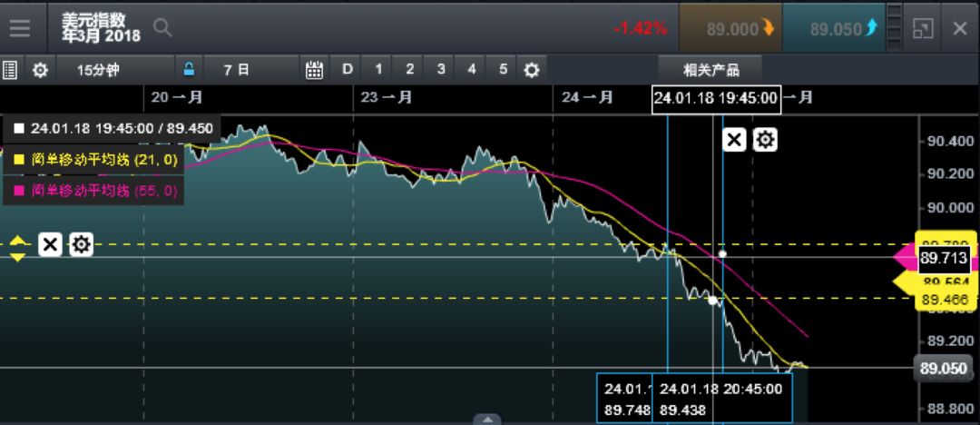
Task: Click the 24.01.18 19:45:00 time label
Action: [x=716, y=98]
